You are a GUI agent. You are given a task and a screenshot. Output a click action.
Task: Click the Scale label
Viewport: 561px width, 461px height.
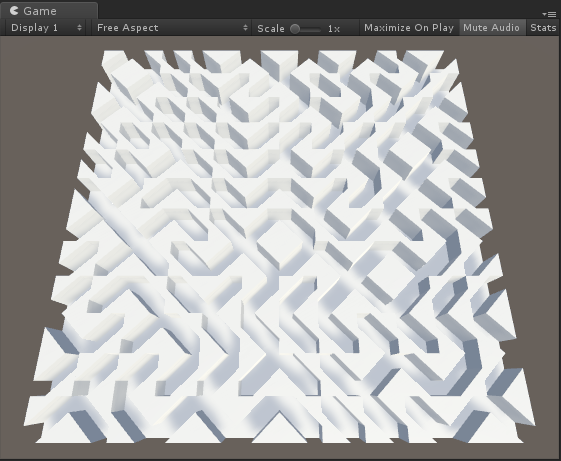coord(271,28)
